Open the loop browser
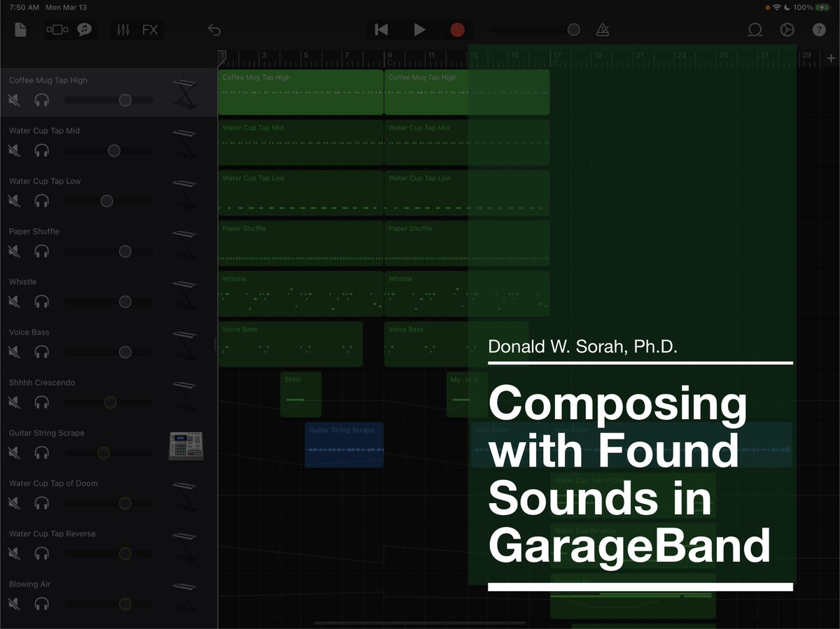The width and height of the screenshot is (840, 629). point(755,30)
